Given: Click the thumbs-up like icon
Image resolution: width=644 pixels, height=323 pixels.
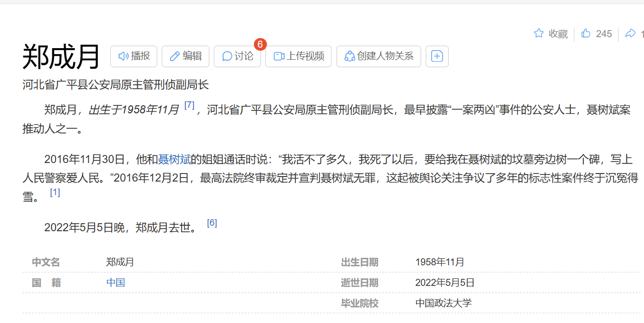Looking at the screenshot, I should point(585,34).
